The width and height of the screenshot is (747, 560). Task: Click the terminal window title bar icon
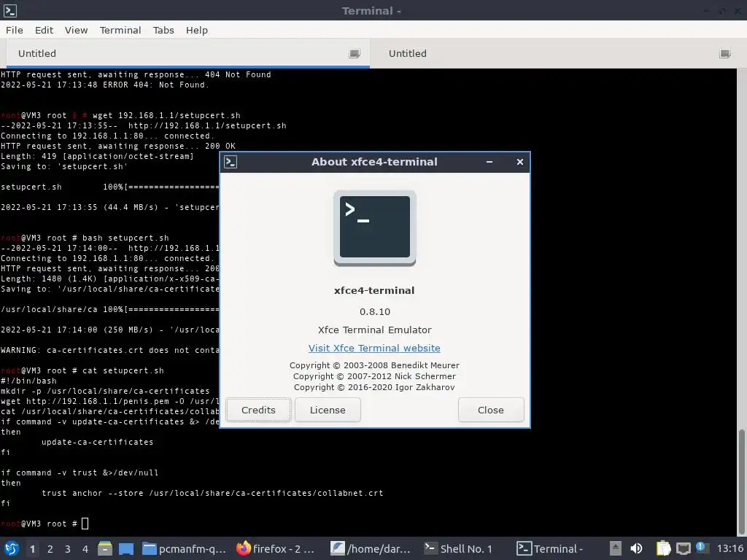tap(10, 10)
